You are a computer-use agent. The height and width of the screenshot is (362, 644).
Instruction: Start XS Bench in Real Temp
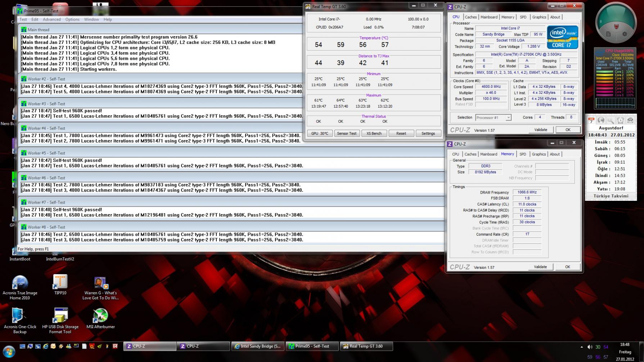(374, 134)
